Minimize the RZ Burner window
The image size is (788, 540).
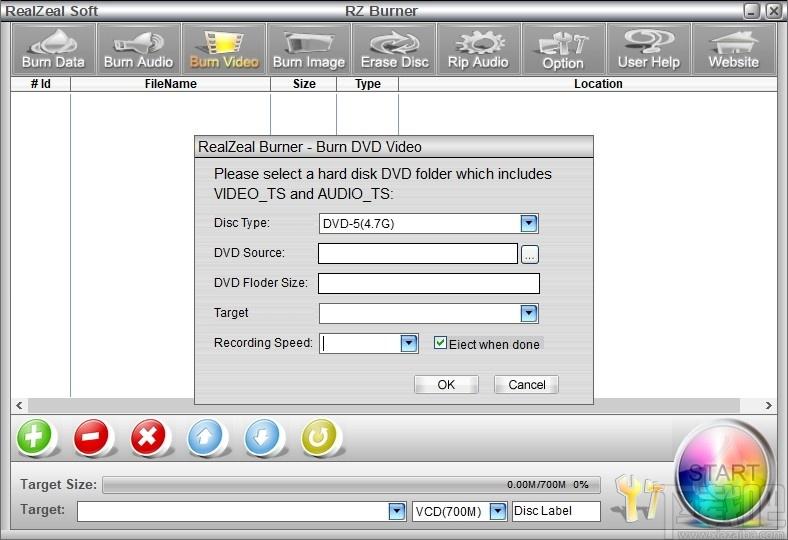(752, 11)
